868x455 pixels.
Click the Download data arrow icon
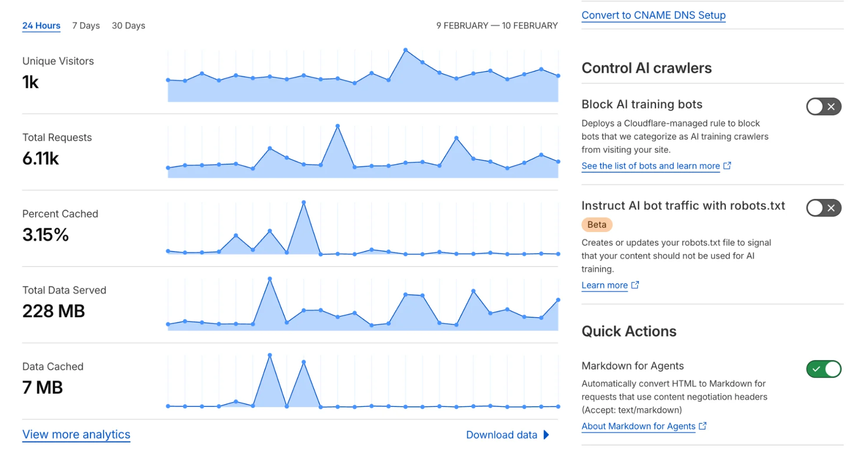point(547,435)
